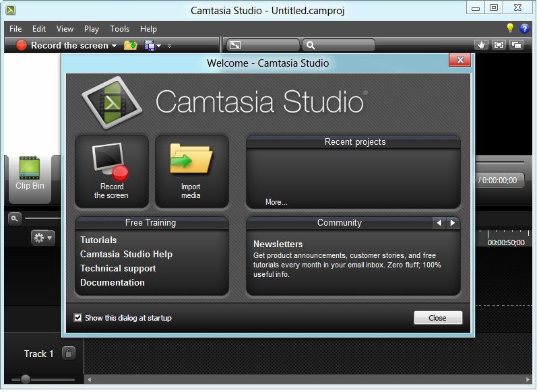Image resolution: width=539 pixels, height=392 pixels.
Task: Click the detach preview window icon
Action: (x=516, y=44)
